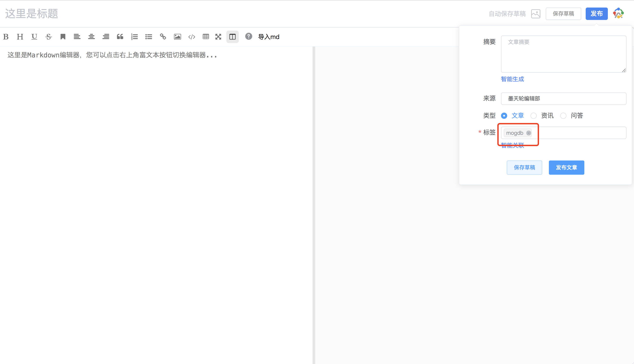Click the 智能生成 link
Screen dimensions: 634x364
pyautogui.click(x=512, y=79)
